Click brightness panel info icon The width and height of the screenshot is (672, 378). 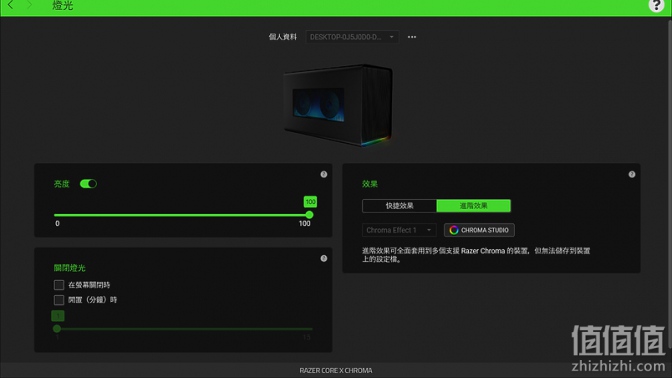pos(324,174)
